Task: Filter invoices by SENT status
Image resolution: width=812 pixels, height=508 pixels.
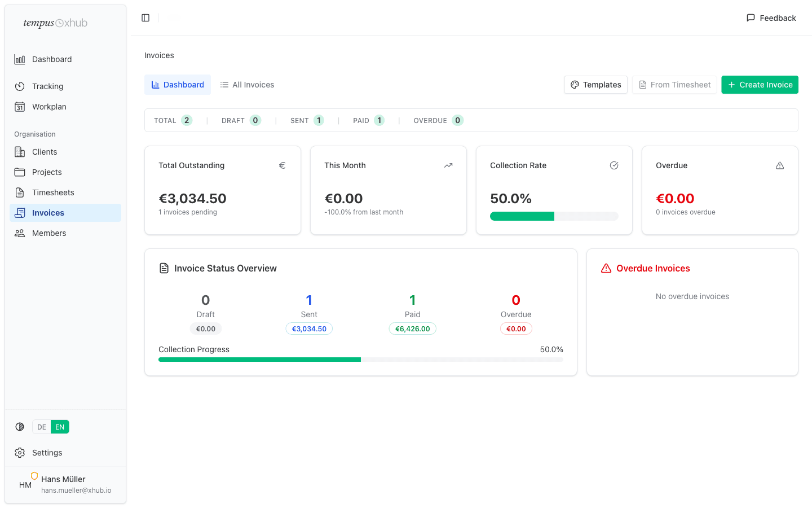Action: [306, 120]
